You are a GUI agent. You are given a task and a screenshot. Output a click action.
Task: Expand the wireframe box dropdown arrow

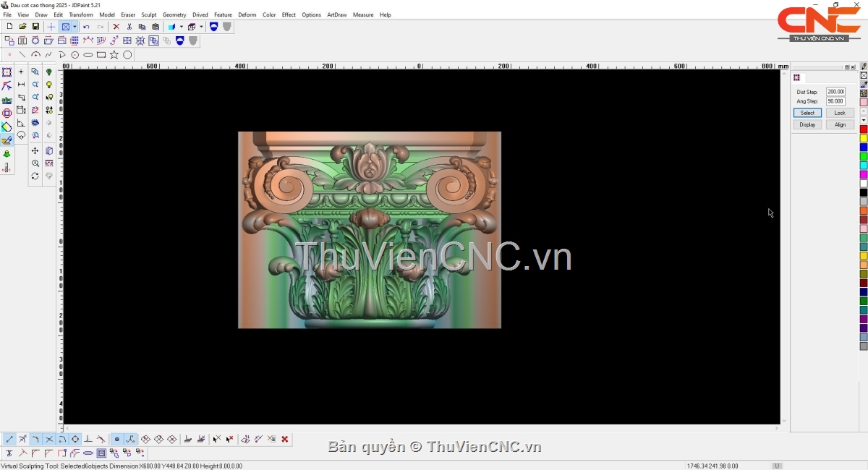click(201, 27)
